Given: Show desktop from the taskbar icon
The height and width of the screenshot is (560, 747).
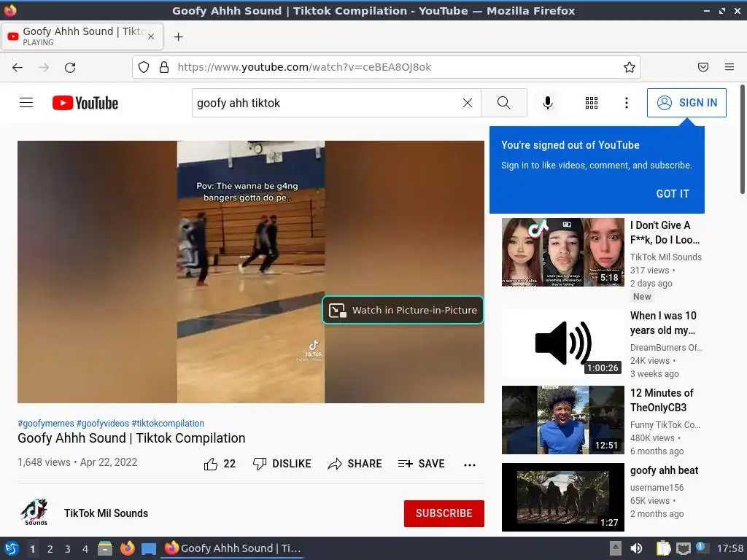Looking at the screenshot, I should (149, 549).
